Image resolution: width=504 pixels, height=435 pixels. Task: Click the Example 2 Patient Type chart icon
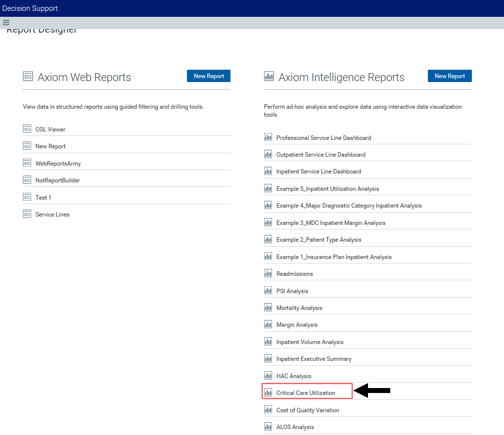point(268,239)
